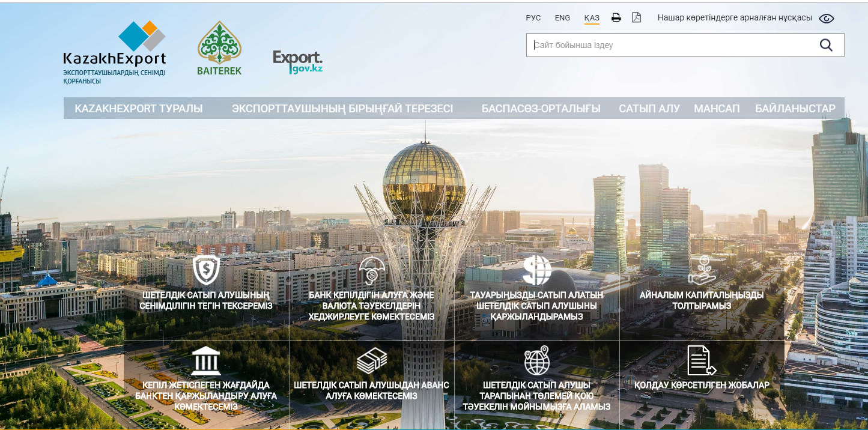Viewport: 868px width, 430px height.
Task: Click the hand holding plant icon
Action: pyautogui.click(x=702, y=270)
